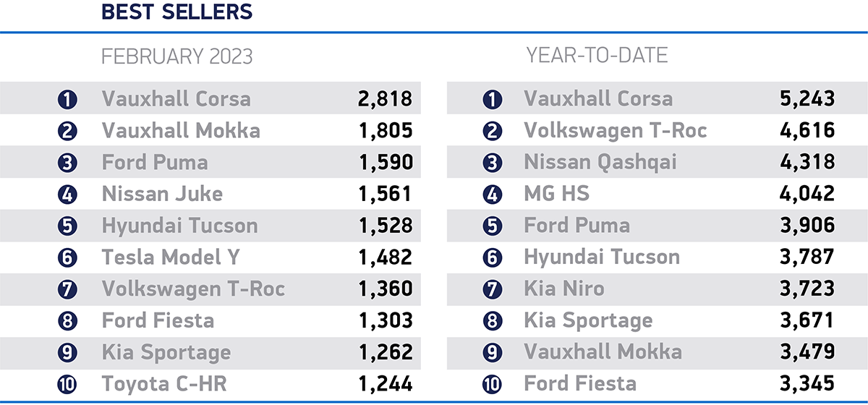The width and height of the screenshot is (868, 405).
Task: Click the Kia Sportage row showing 3,671
Action: (x=657, y=321)
